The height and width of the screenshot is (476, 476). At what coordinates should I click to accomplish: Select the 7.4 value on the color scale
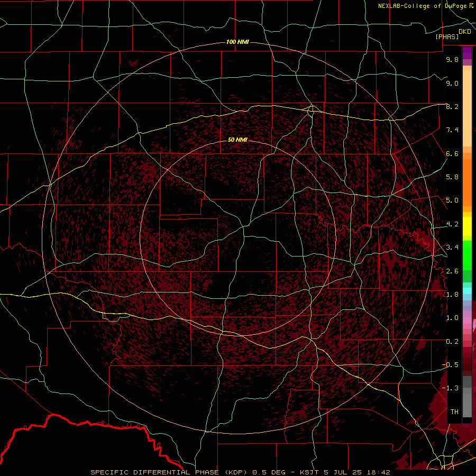coord(452,130)
